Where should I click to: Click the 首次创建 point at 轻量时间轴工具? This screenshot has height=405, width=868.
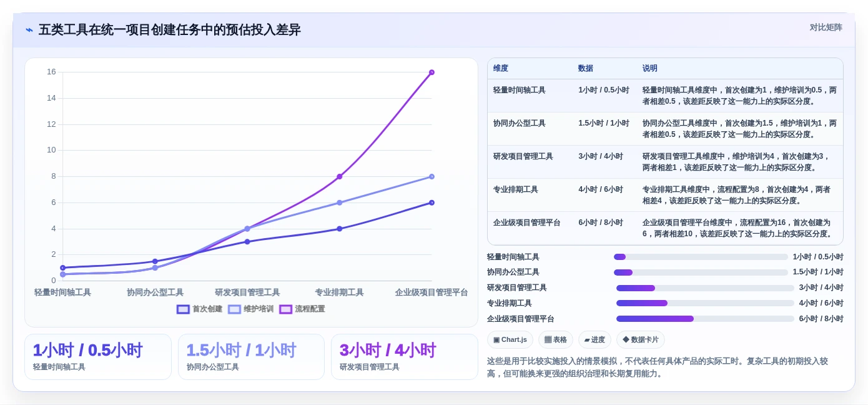pyautogui.click(x=62, y=267)
